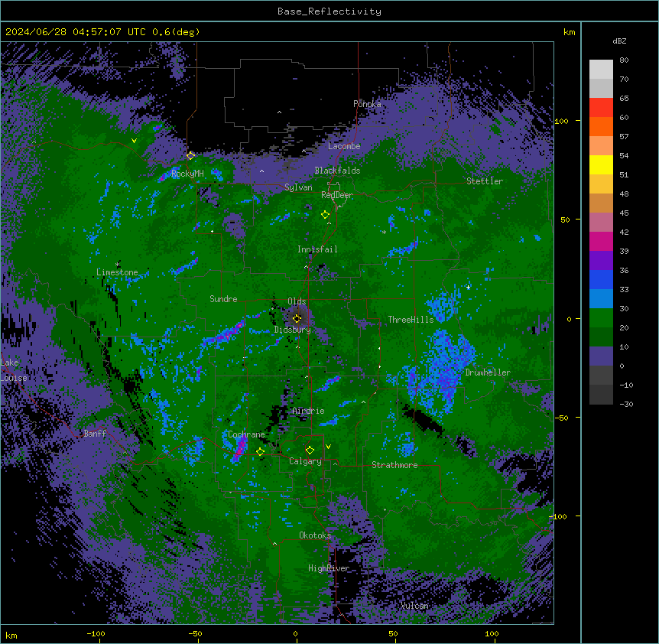
Task: Click the yellow V marker east of Calgary
Action: pos(328,447)
